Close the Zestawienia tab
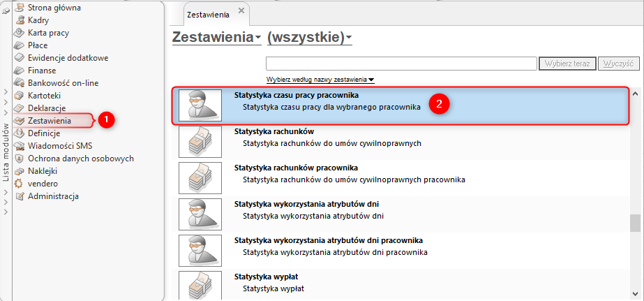644x301 pixels. [241, 10]
